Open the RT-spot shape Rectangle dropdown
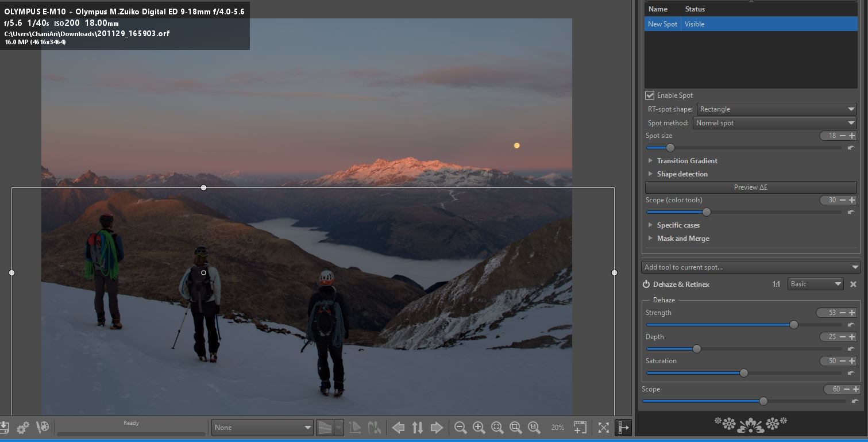This screenshot has width=868, height=442. pyautogui.click(x=777, y=109)
